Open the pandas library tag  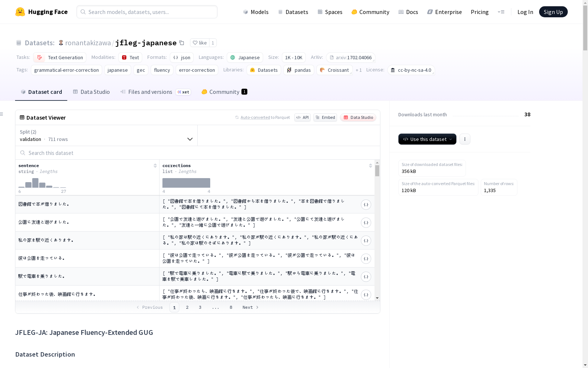(299, 70)
